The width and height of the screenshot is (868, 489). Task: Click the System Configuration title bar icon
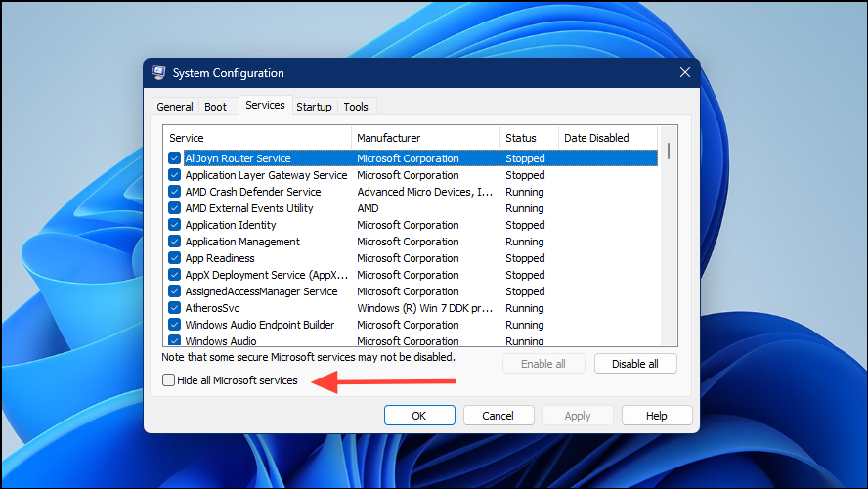click(x=159, y=72)
